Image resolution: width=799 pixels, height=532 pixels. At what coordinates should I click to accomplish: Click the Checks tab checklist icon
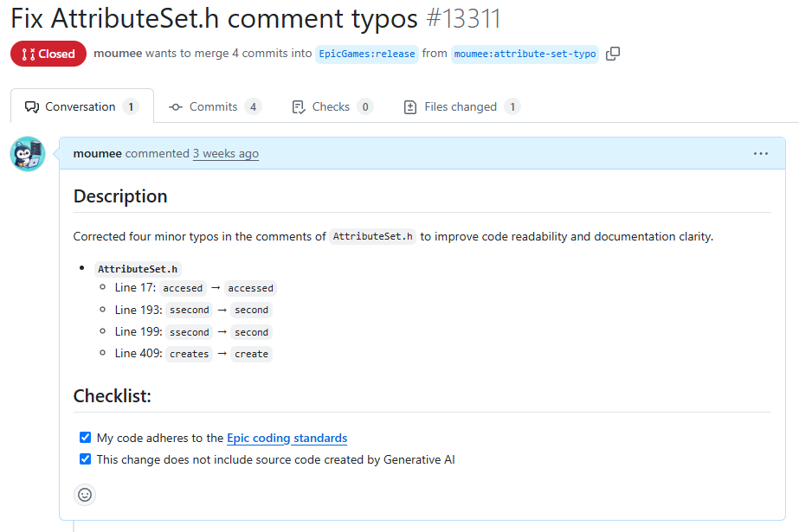pyautogui.click(x=299, y=107)
